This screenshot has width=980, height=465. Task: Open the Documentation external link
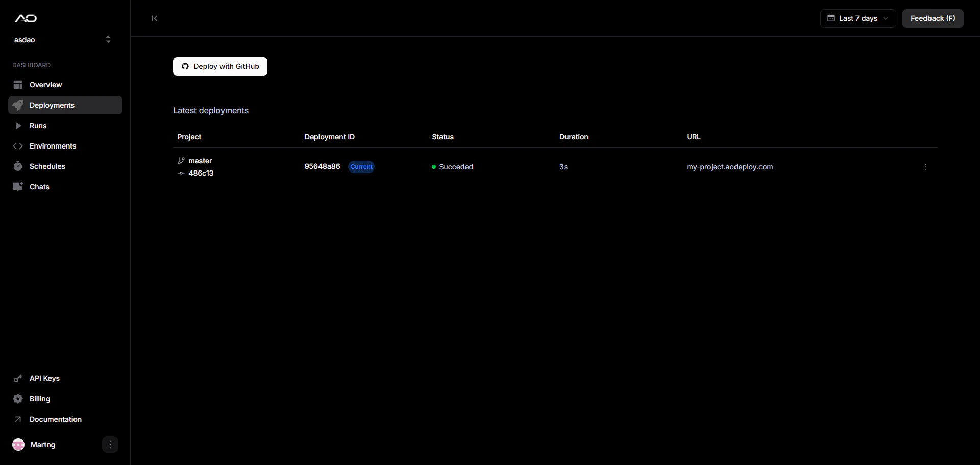click(65, 419)
